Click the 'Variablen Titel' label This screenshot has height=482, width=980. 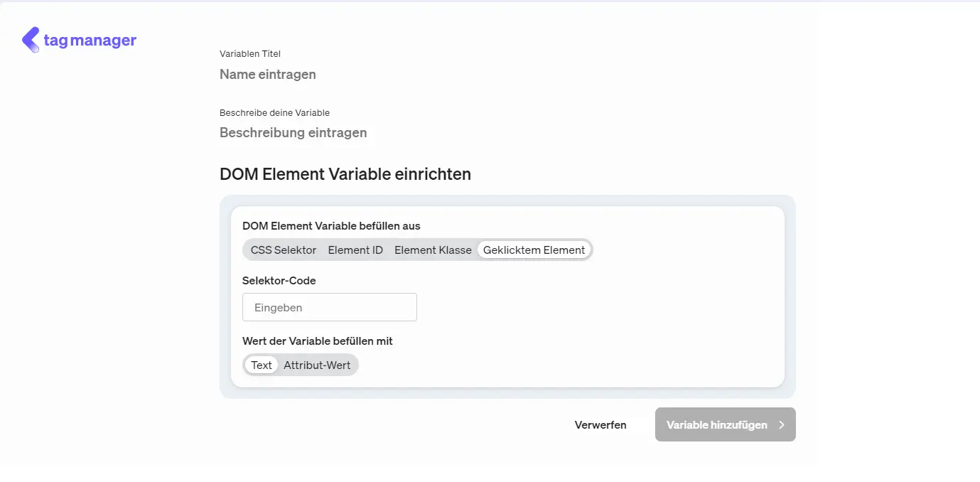(250, 53)
